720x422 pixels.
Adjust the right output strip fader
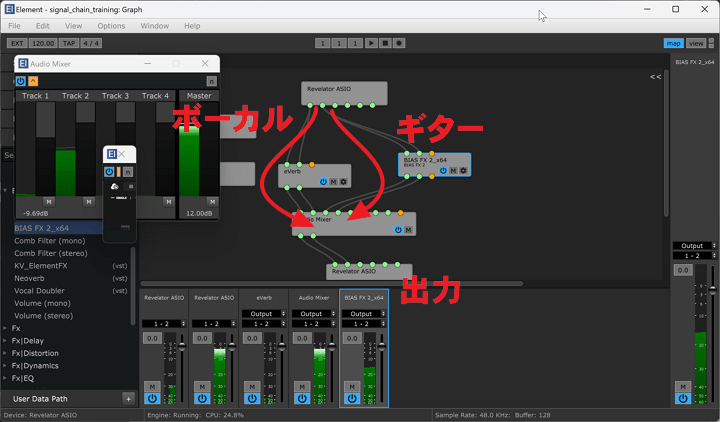[713, 290]
